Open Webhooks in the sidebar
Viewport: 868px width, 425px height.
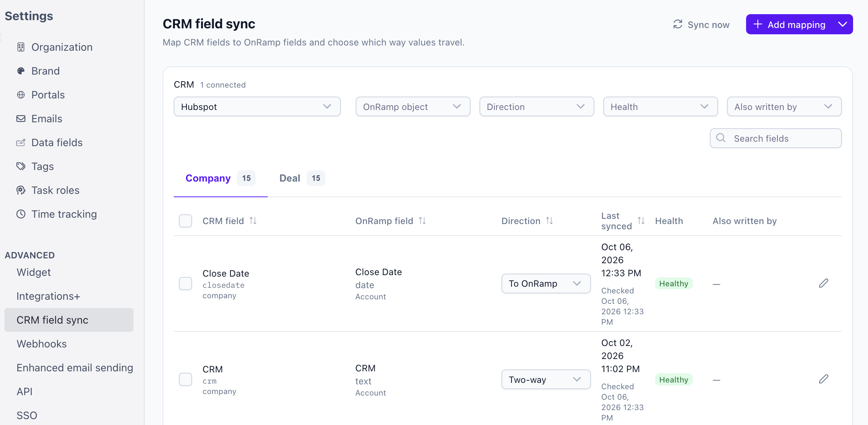42,344
